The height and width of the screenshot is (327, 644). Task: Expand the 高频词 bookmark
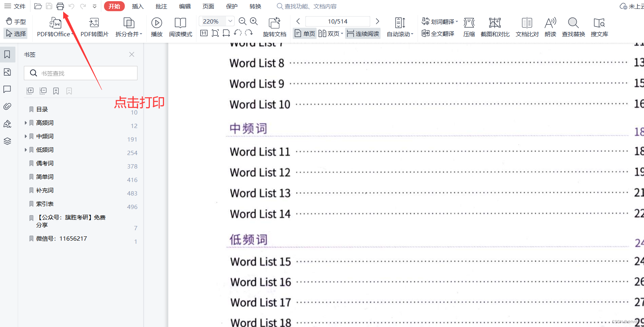click(x=26, y=123)
